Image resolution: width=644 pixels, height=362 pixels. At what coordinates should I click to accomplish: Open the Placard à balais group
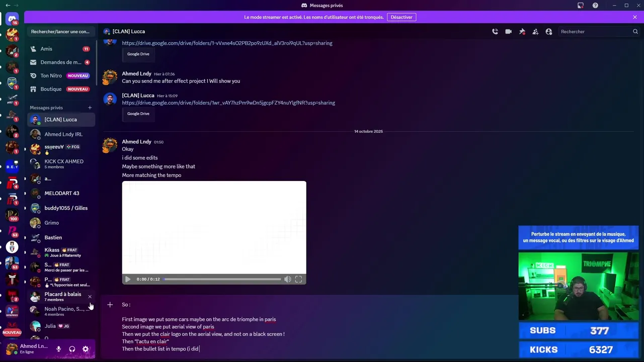coord(61,297)
